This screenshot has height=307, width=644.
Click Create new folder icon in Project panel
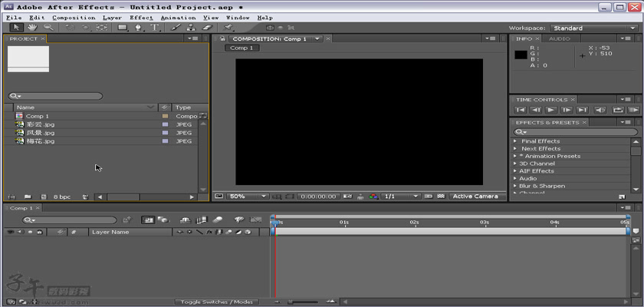tap(28, 196)
